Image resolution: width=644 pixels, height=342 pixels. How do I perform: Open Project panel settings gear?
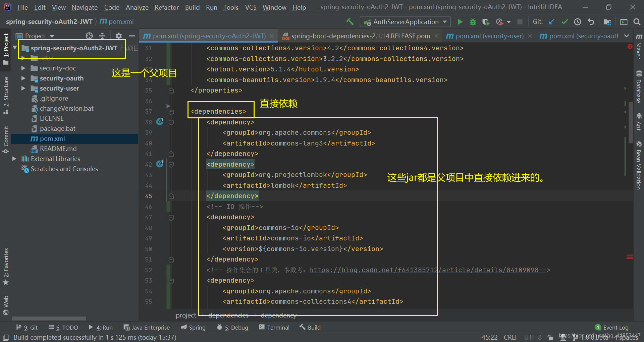pyautogui.click(x=118, y=36)
